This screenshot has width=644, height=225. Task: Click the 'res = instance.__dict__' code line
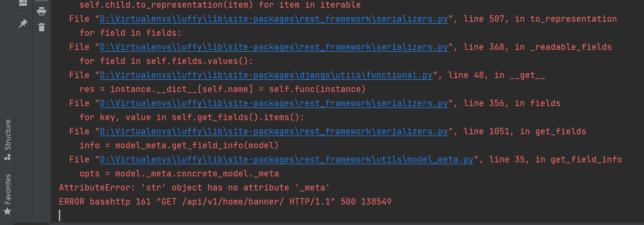[x=222, y=89]
